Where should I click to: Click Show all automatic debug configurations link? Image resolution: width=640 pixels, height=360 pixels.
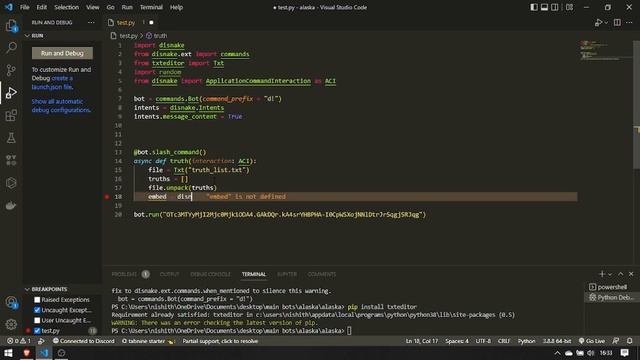pos(61,106)
